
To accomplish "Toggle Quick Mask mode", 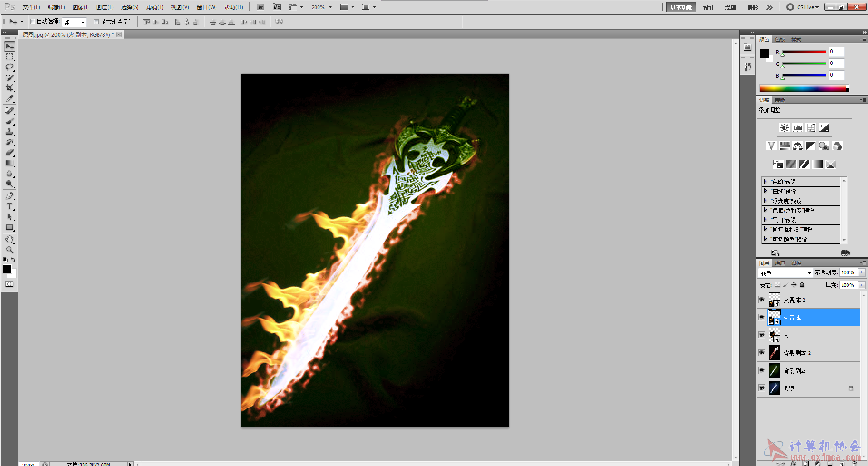I will tap(10, 284).
